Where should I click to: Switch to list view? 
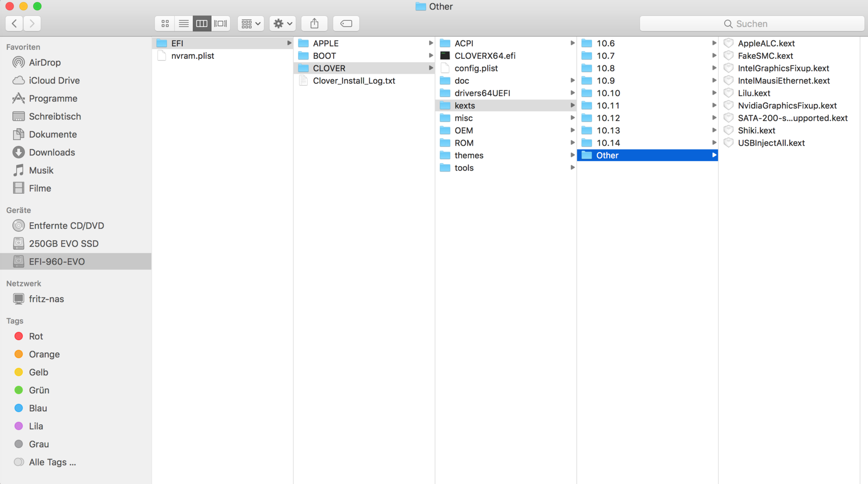[184, 24]
